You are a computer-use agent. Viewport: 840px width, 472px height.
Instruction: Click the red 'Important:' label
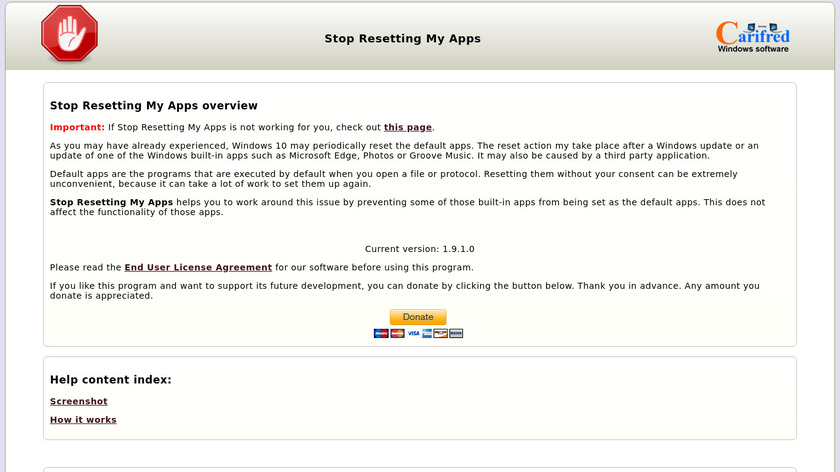coord(77,128)
